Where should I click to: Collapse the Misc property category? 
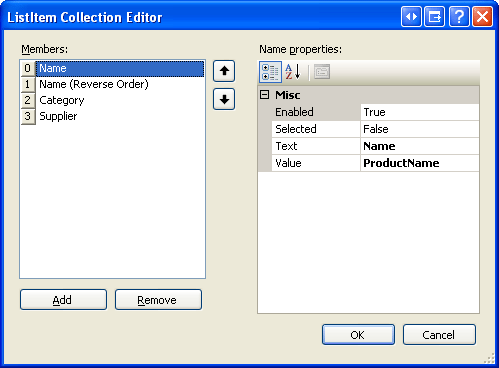click(264, 95)
